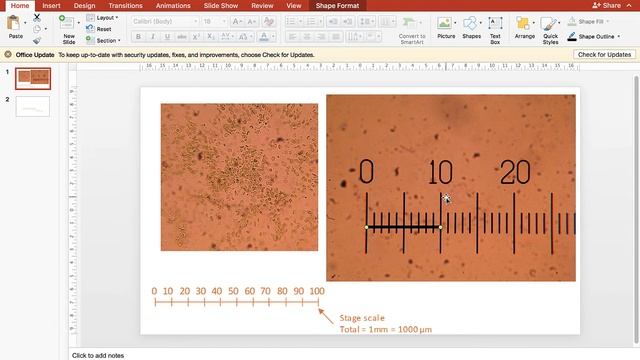Toggle Bold formatting
Viewport: 640px width, 360px height.
click(x=138, y=37)
